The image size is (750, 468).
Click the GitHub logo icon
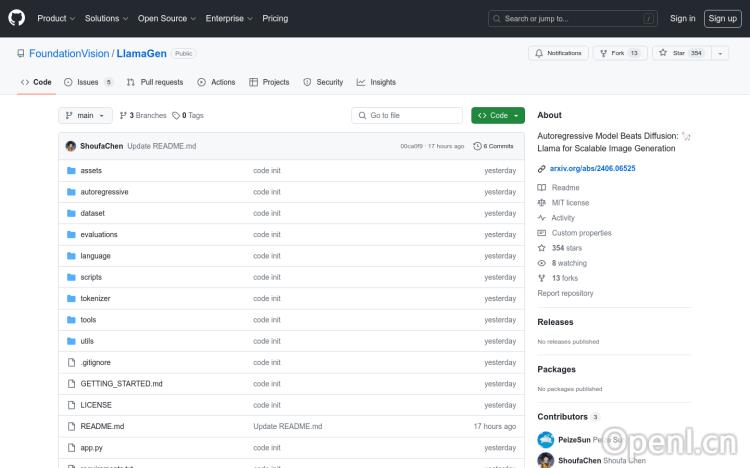19,18
